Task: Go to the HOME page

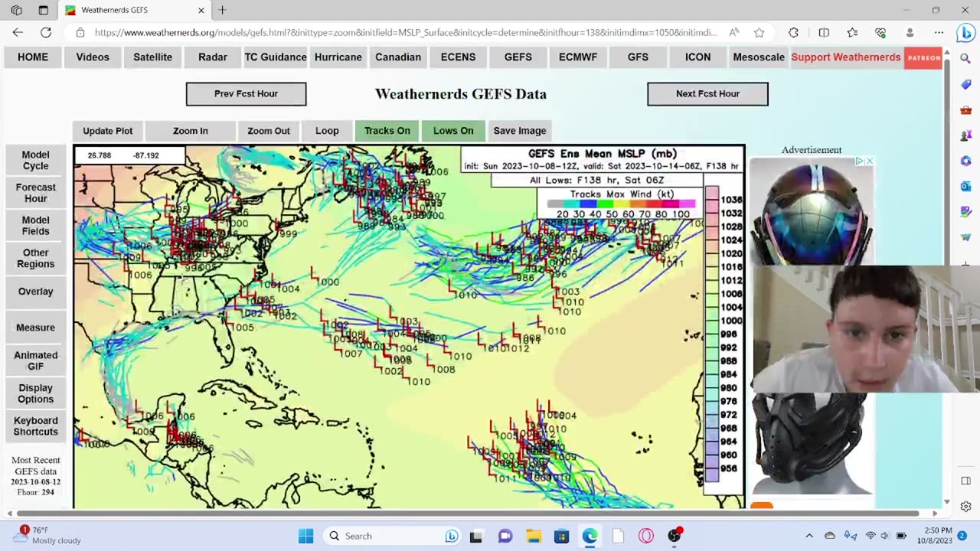Action: click(33, 57)
